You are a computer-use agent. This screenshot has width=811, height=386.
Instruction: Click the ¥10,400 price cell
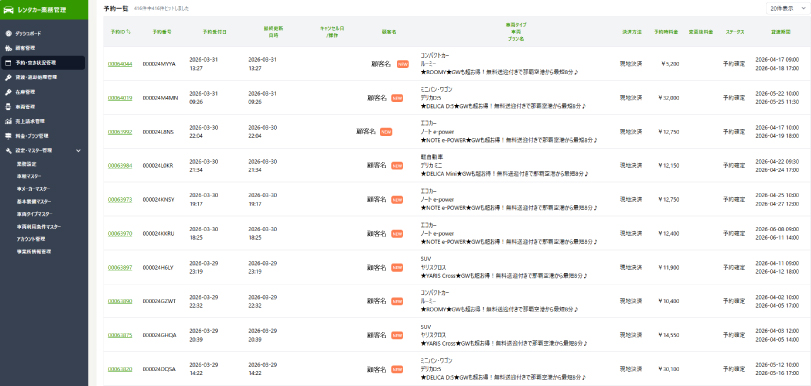(x=669, y=301)
